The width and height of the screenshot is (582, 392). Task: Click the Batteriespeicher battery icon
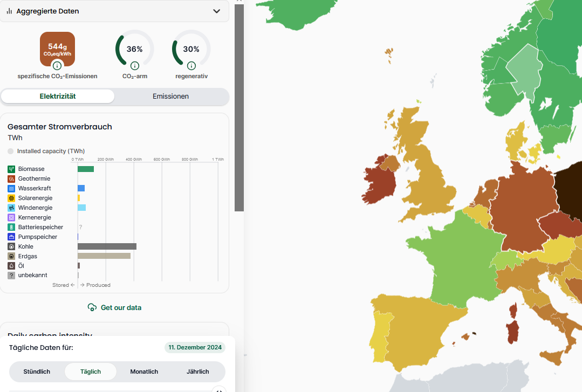[x=11, y=227]
